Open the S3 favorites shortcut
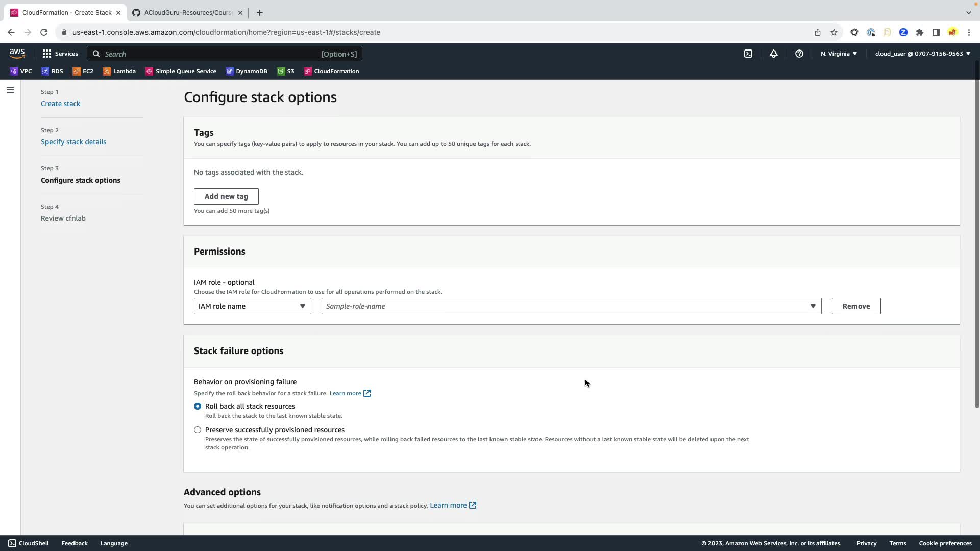This screenshot has width=980, height=551. (x=285, y=71)
